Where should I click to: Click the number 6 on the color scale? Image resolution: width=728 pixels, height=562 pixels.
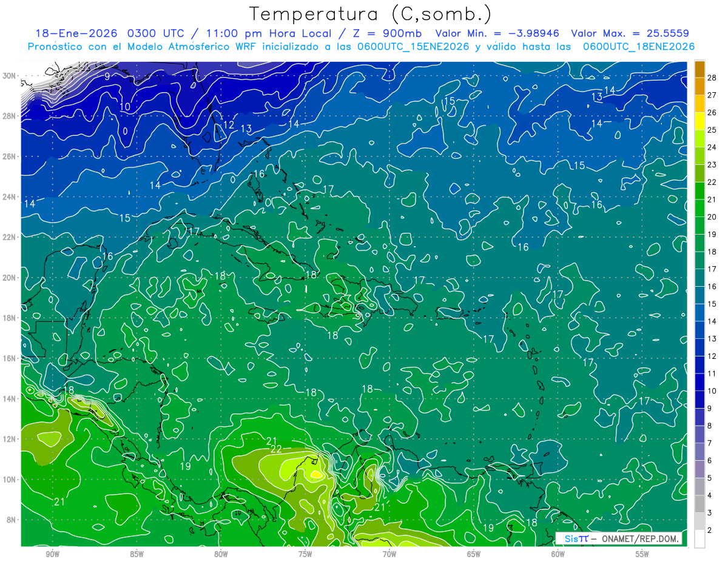tap(710, 461)
